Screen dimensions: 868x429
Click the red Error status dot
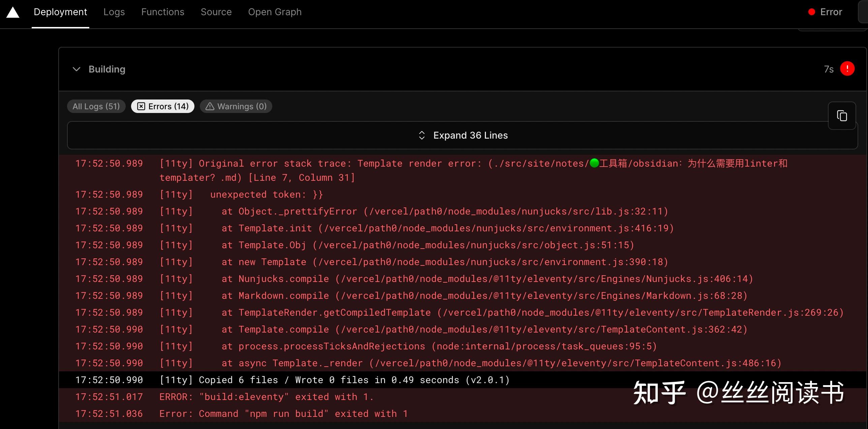811,12
